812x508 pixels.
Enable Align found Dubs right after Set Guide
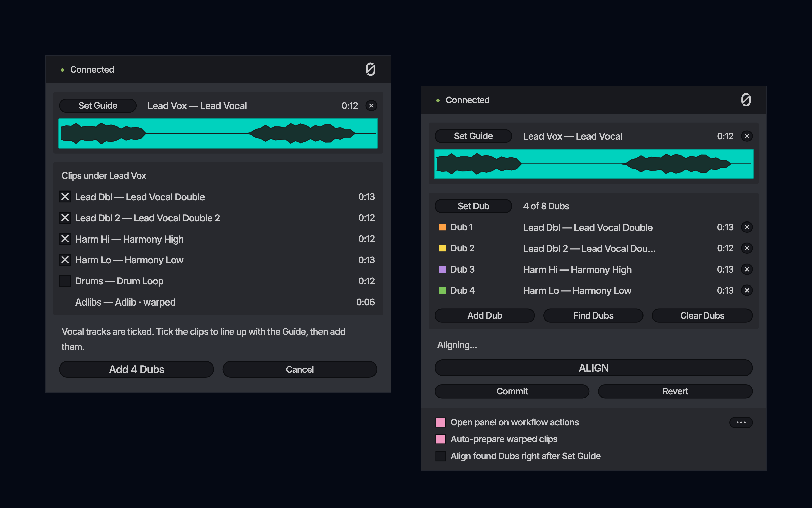(441, 456)
